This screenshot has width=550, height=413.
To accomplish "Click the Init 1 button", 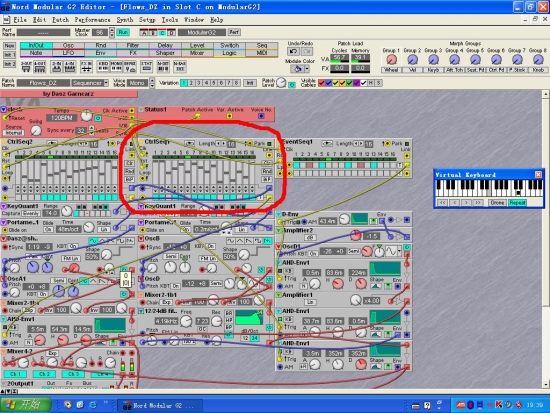I will [x=9, y=55].
